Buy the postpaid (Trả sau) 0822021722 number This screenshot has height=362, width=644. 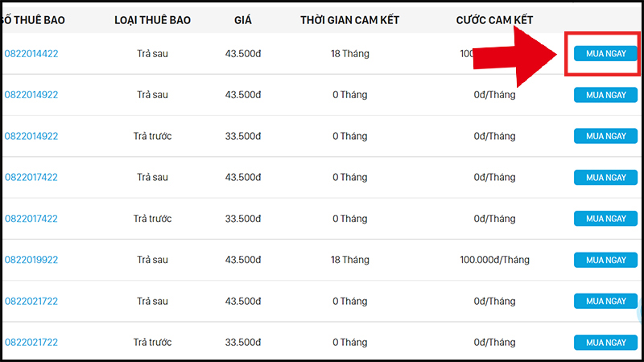click(x=605, y=302)
